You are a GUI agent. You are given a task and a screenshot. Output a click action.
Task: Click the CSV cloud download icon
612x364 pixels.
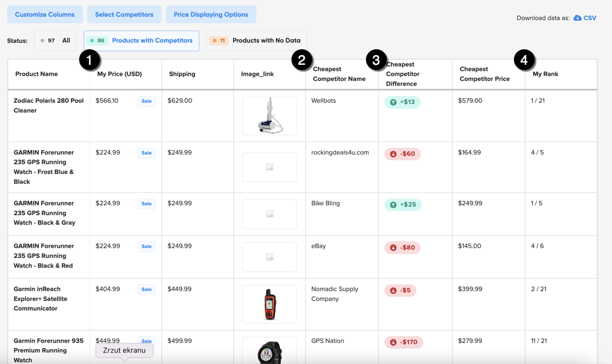coord(577,18)
